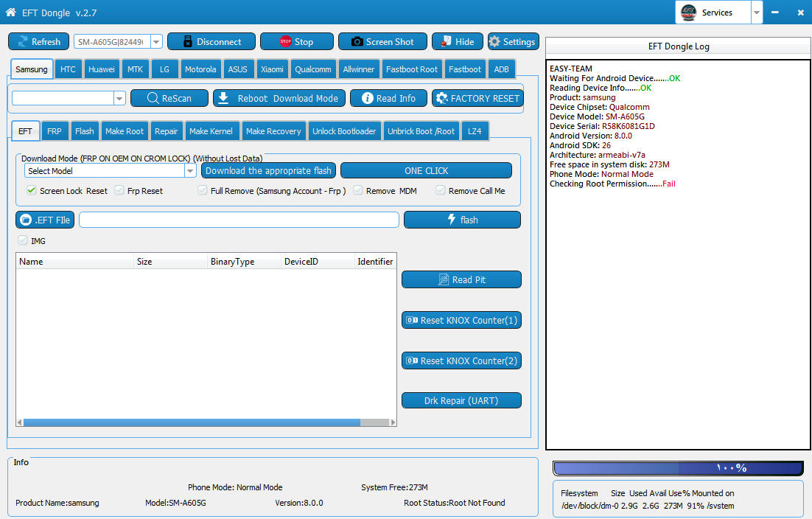The height and width of the screenshot is (519, 812).
Task: Open the Repair sub-tab
Action: [167, 131]
